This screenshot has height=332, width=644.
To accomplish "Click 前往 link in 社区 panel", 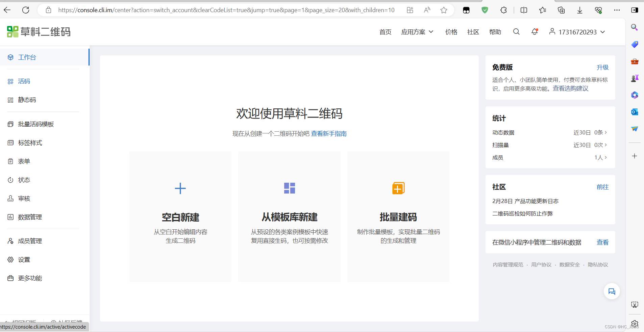I will [602, 187].
